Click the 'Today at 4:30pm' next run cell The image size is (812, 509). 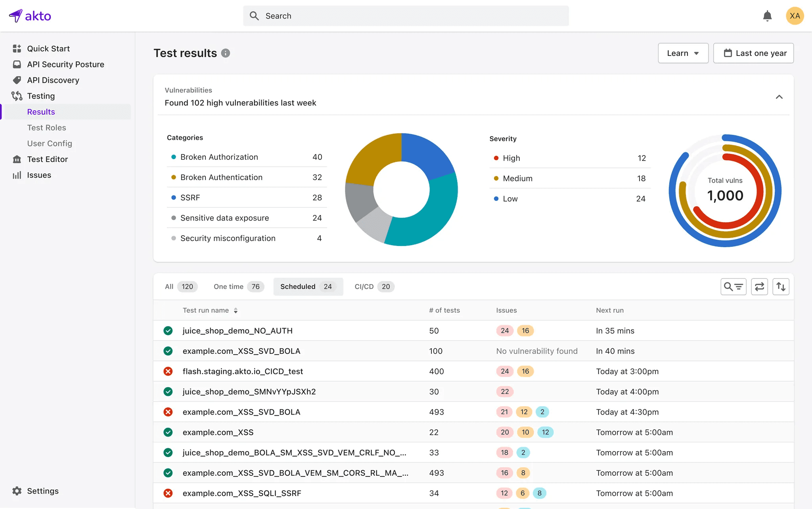click(x=627, y=412)
